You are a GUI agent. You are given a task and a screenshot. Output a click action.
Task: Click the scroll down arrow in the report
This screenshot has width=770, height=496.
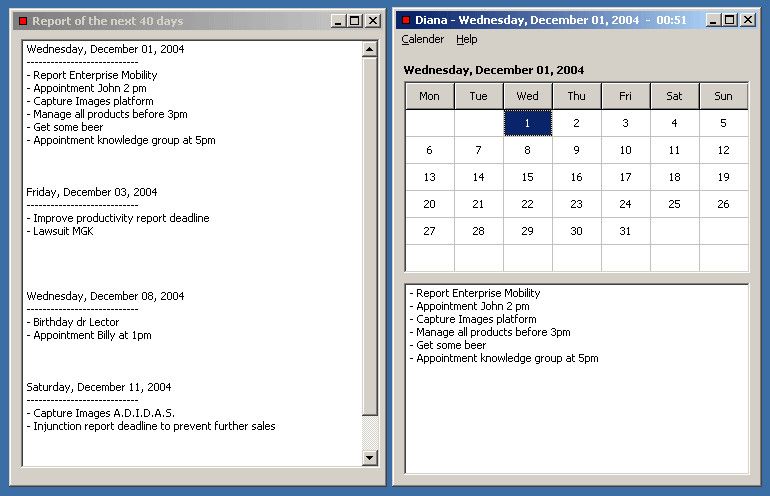pyautogui.click(x=369, y=458)
